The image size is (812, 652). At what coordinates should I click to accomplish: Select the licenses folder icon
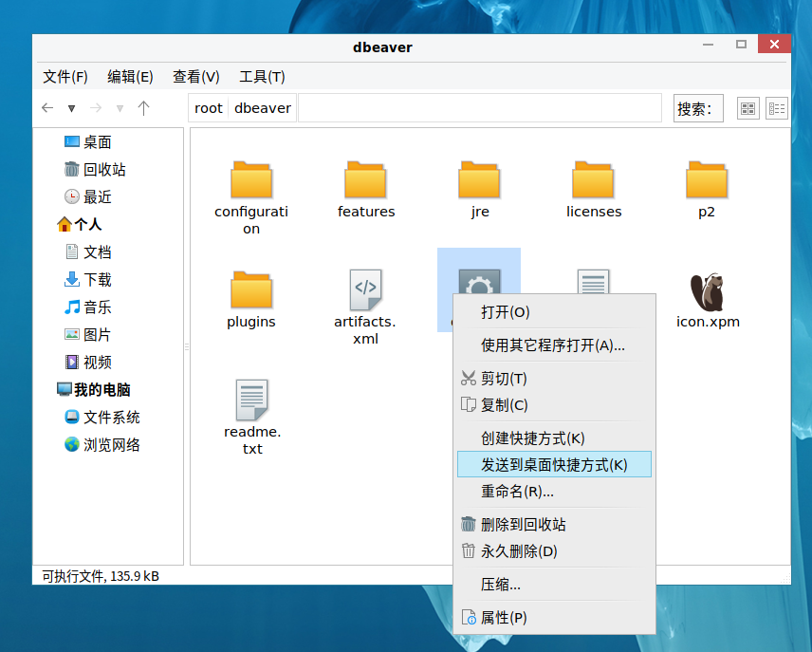point(593,179)
